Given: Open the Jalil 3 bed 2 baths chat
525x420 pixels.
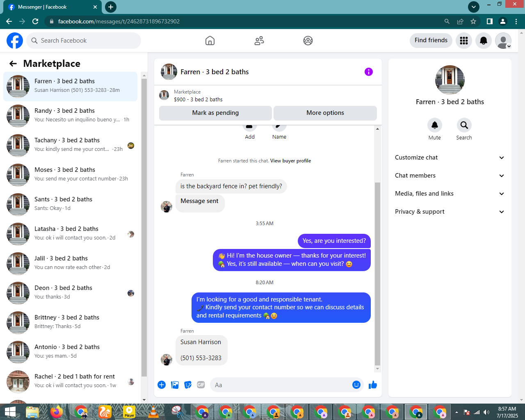Looking at the screenshot, I should pos(71,264).
